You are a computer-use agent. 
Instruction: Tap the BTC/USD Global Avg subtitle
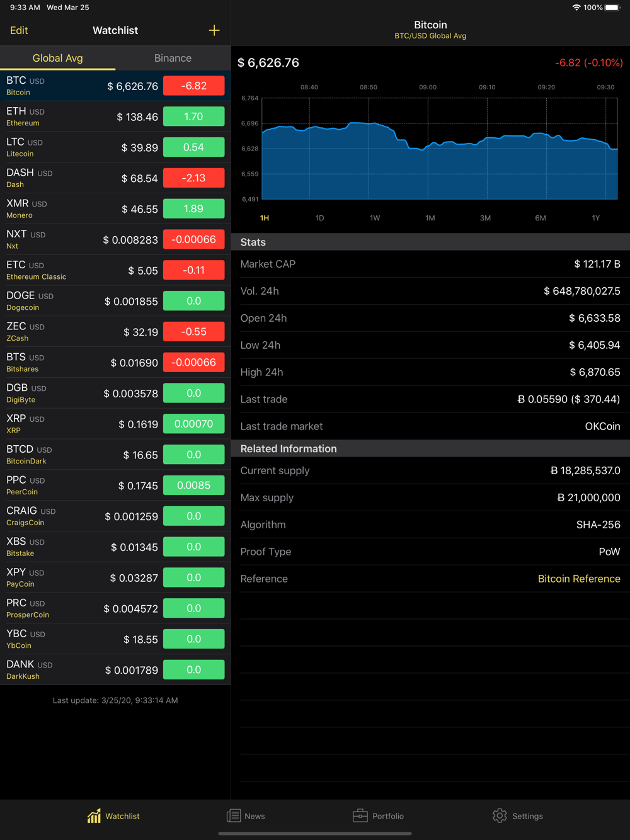pyautogui.click(x=430, y=36)
